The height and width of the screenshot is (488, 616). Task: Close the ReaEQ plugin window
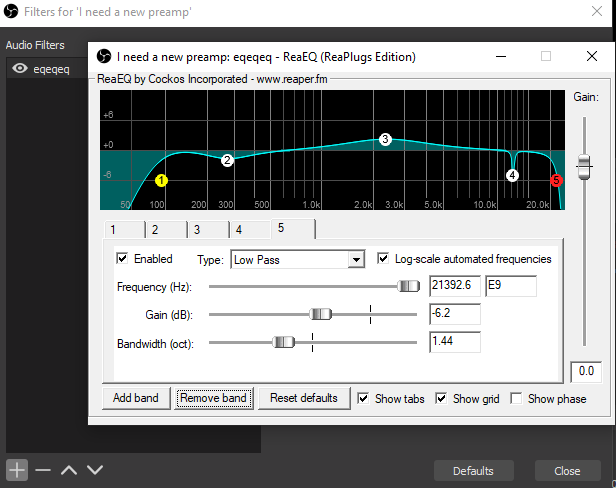(x=592, y=56)
